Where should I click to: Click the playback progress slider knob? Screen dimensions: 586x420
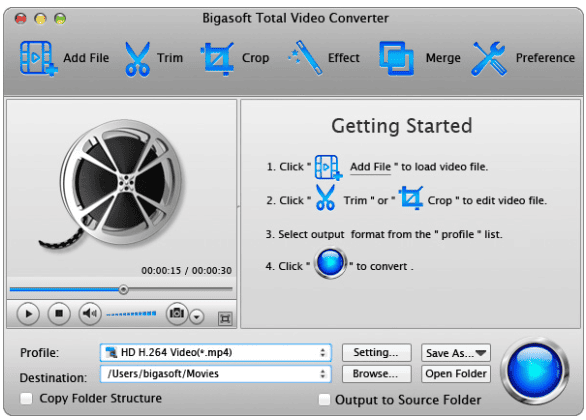tap(123, 289)
